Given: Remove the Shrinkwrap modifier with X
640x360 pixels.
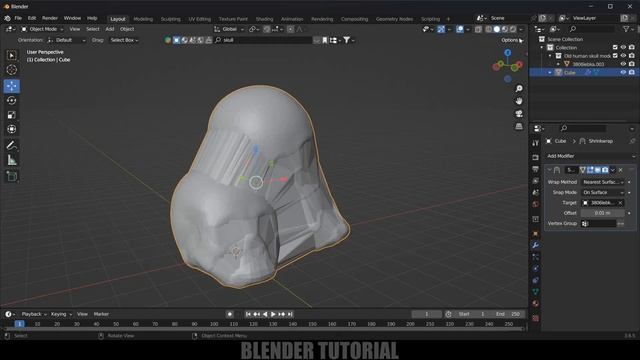Looking at the screenshot, I should point(621,170).
